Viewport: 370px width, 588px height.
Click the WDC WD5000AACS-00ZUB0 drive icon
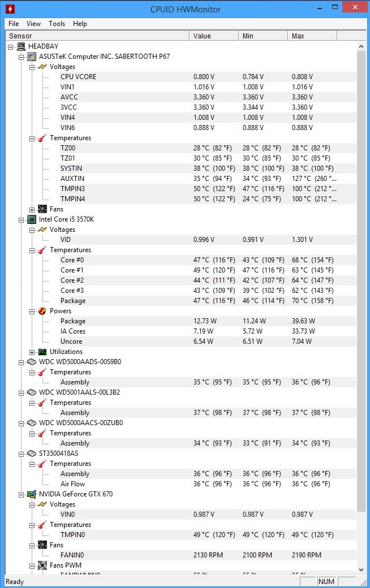coord(32,423)
